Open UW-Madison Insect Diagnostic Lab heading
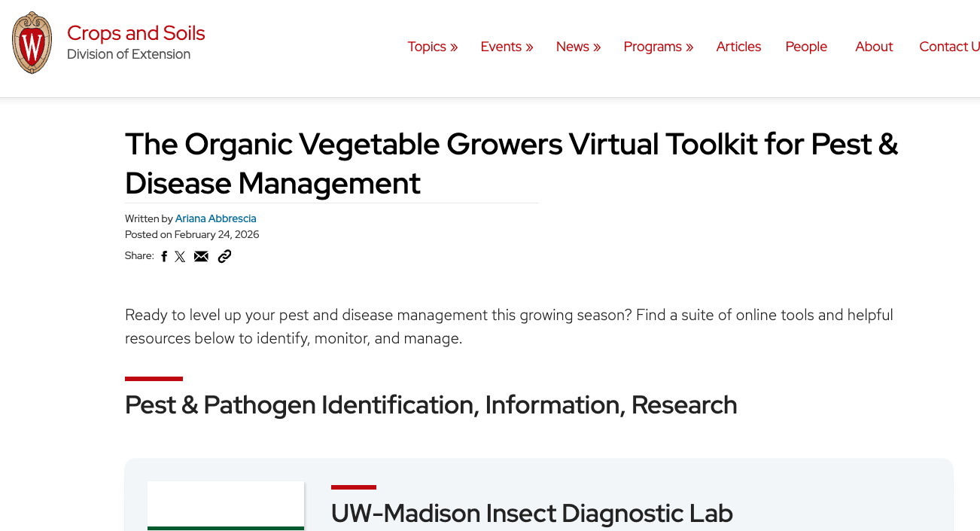Screen dimensions: 980x531 point(532,513)
